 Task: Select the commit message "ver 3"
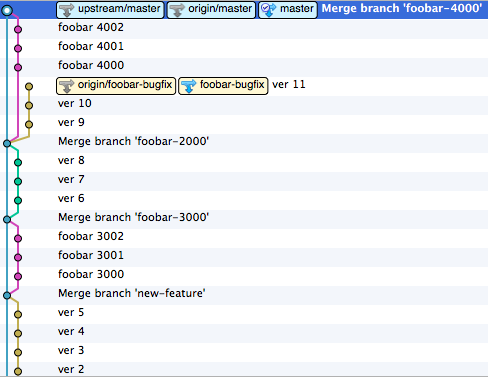tap(71, 351)
